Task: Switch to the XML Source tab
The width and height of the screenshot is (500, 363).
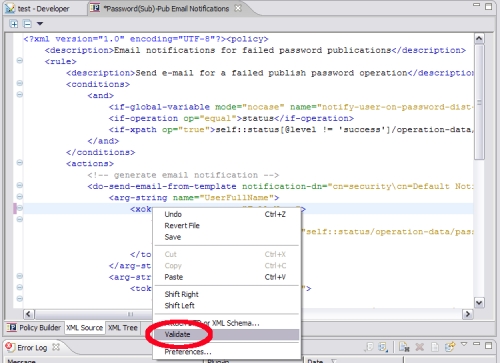Action: [x=84, y=328]
